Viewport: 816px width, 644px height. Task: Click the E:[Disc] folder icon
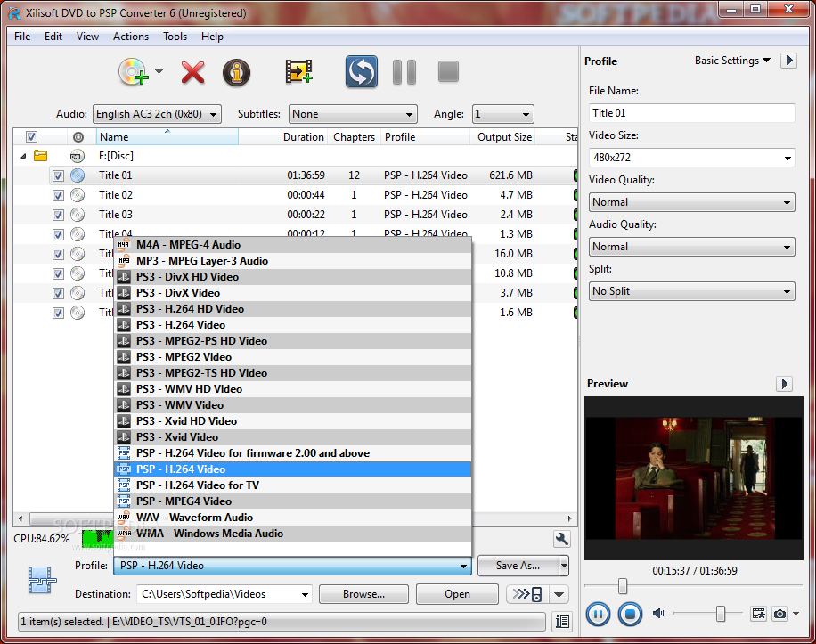click(x=41, y=156)
